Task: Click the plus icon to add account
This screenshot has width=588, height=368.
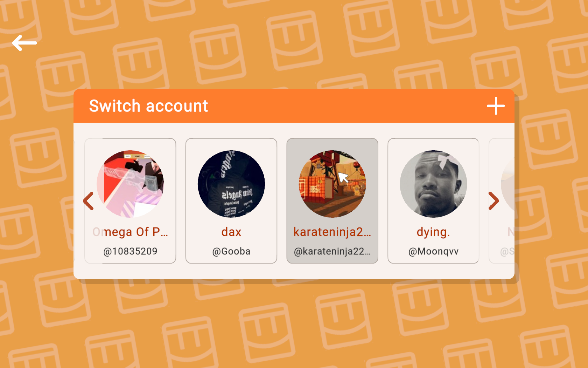Action: pyautogui.click(x=496, y=106)
